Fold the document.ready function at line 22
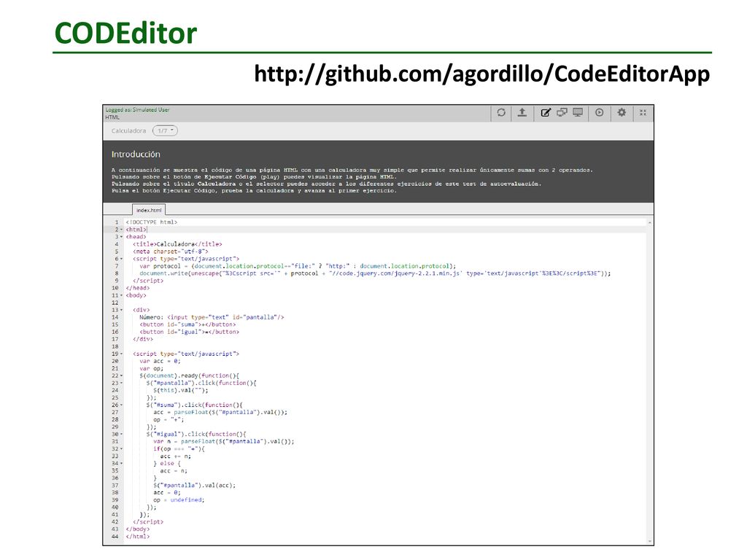Image resolution: width=747 pixels, height=560 pixels. (122, 376)
